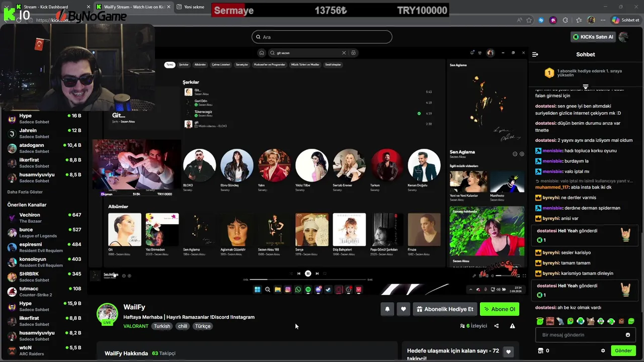Click KICKs Satın Al button
Image resolution: width=644 pixels, height=362 pixels.
[x=593, y=37]
